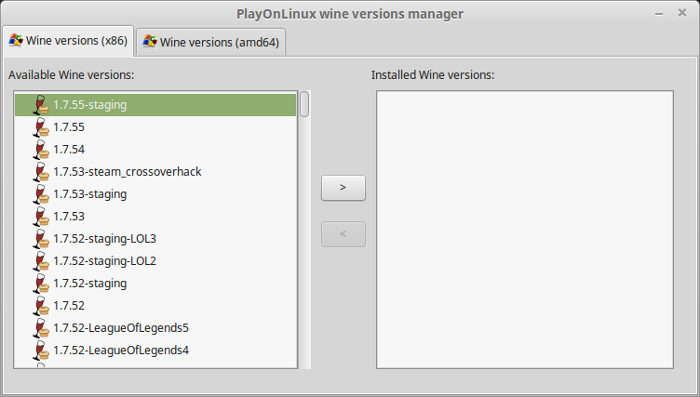
Task: Select 1.7.52-staging-LOL3
Action: click(x=155, y=239)
